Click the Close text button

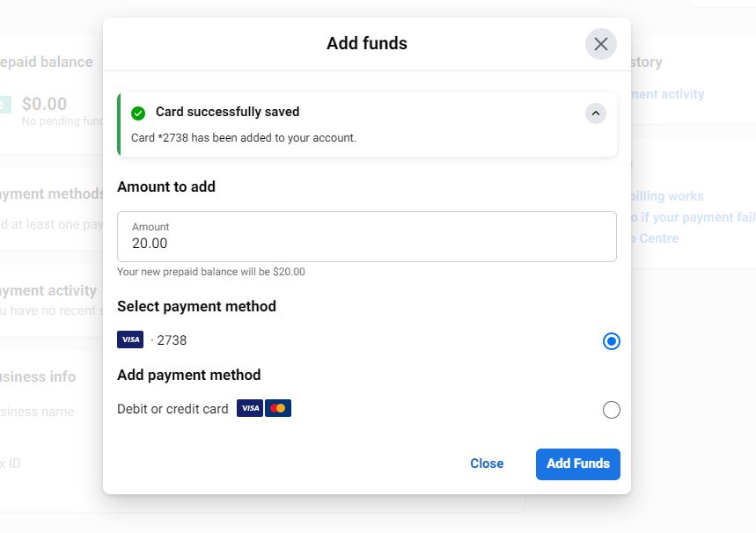coord(487,464)
